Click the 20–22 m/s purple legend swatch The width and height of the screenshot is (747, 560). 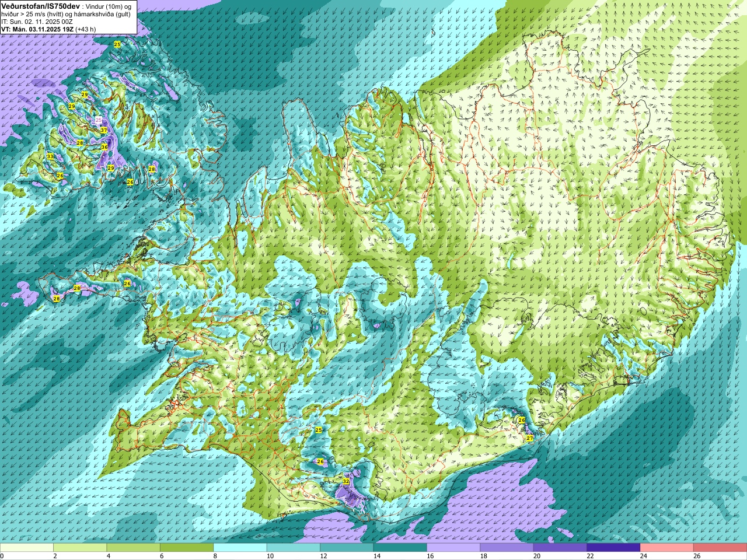coord(560,548)
